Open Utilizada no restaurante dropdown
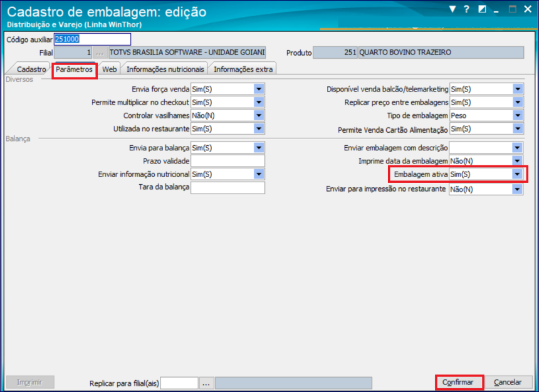 pyautogui.click(x=259, y=128)
